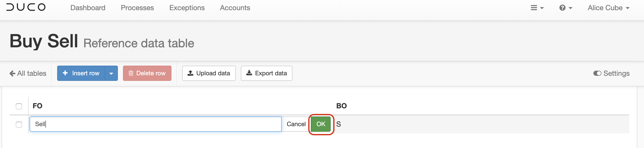Toggle the Settings switch
Viewport: 644px width, 148px height.
(x=597, y=73)
